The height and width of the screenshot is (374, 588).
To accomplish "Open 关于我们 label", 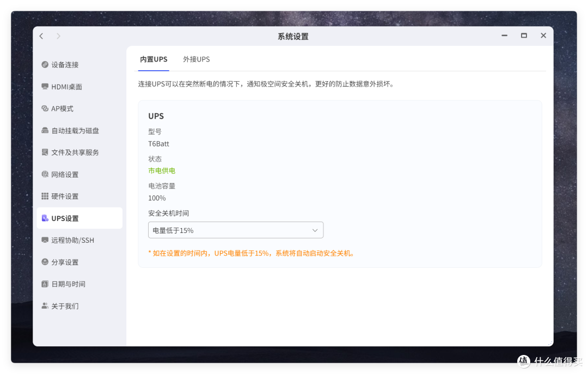I will click(65, 306).
